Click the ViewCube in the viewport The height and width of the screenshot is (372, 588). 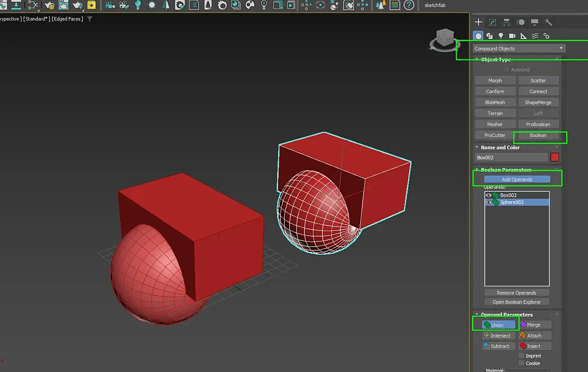tap(444, 38)
